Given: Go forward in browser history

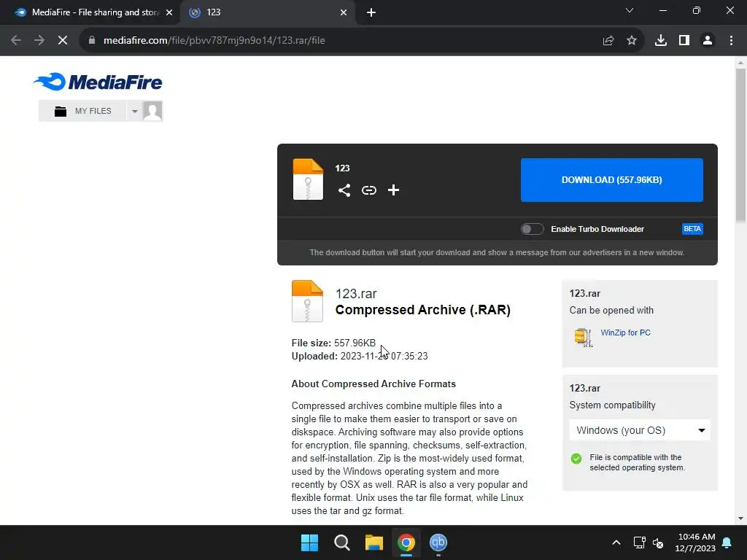Looking at the screenshot, I should point(39,40).
